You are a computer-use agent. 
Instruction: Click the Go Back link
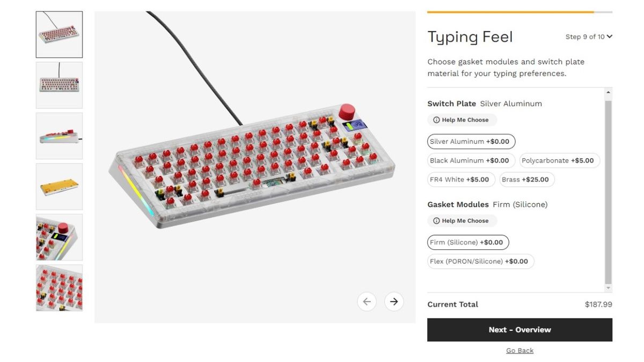(519, 351)
